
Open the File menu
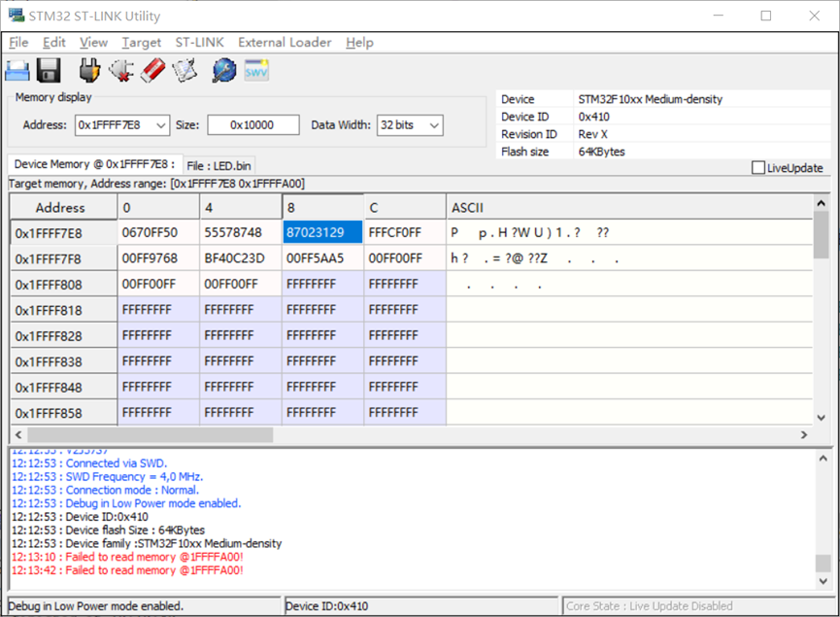pos(18,43)
